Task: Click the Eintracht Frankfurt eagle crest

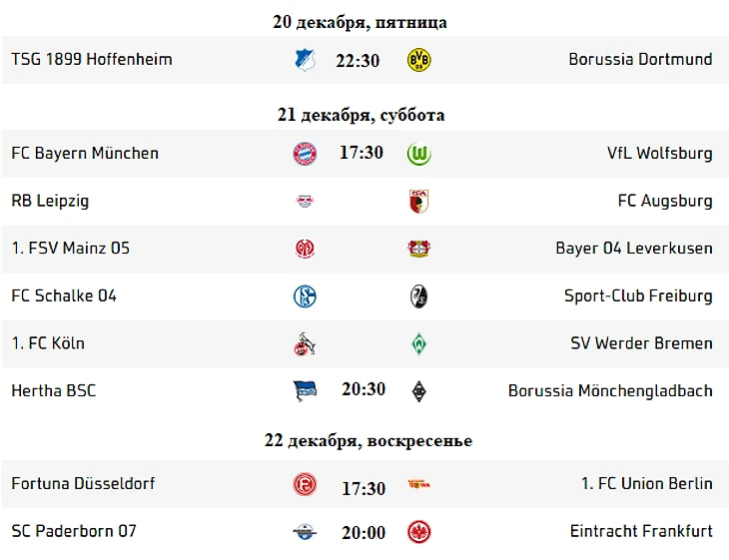Action: point(418,532)
